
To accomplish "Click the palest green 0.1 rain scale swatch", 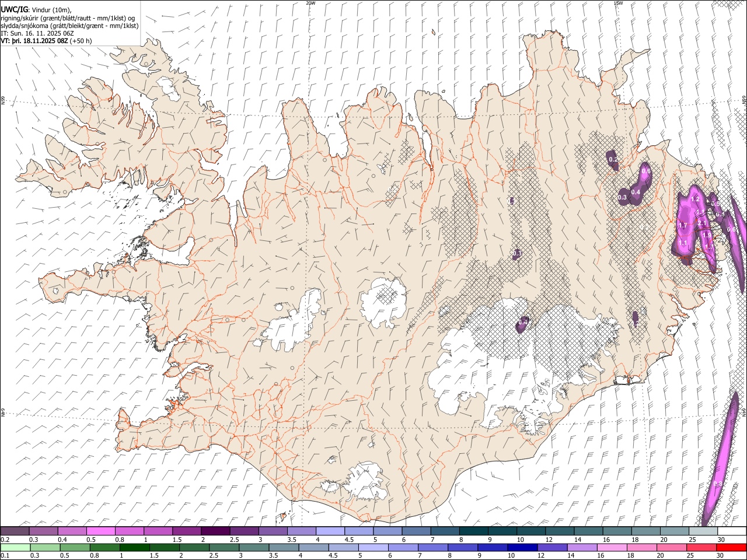I will point(15,547).
